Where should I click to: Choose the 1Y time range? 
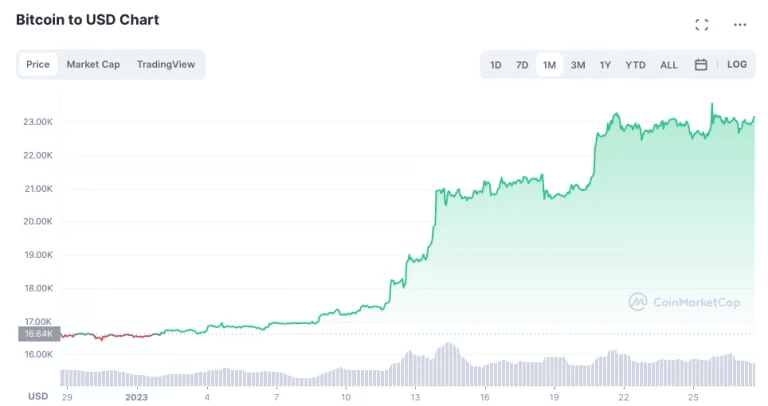[x=605, y=65]
